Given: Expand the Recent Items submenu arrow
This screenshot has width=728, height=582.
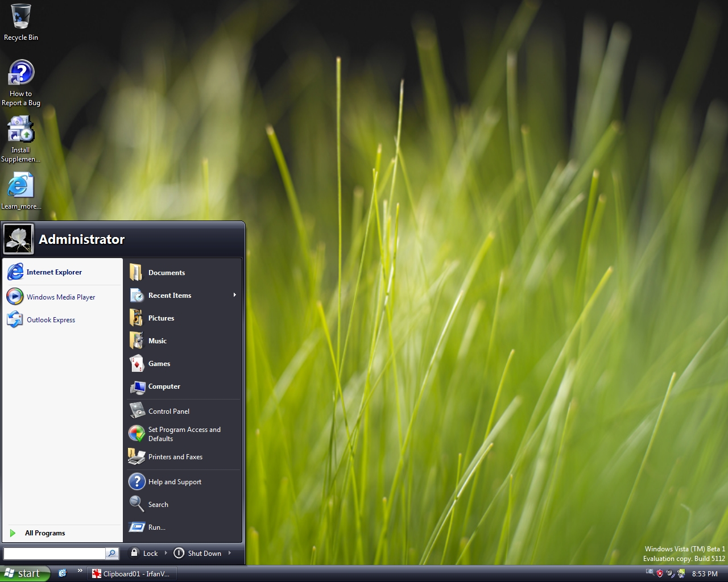Looking at the screenshot, I should click(234, 295).
